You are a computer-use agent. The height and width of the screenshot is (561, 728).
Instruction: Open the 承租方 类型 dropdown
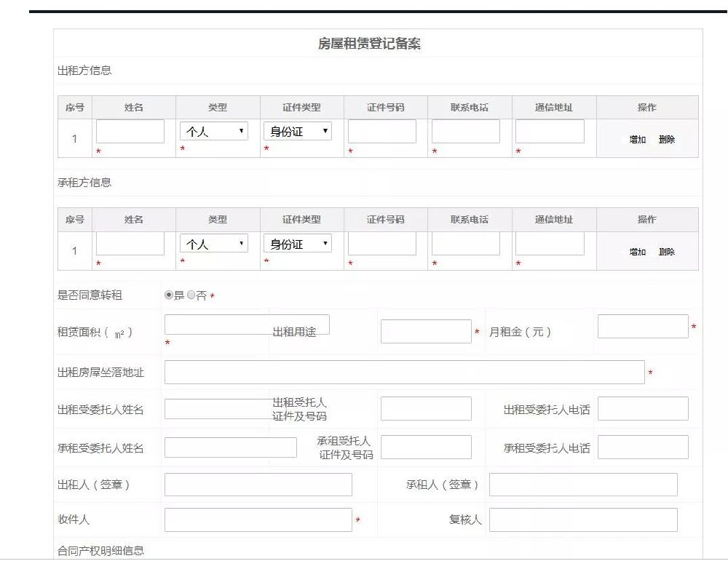213,244
